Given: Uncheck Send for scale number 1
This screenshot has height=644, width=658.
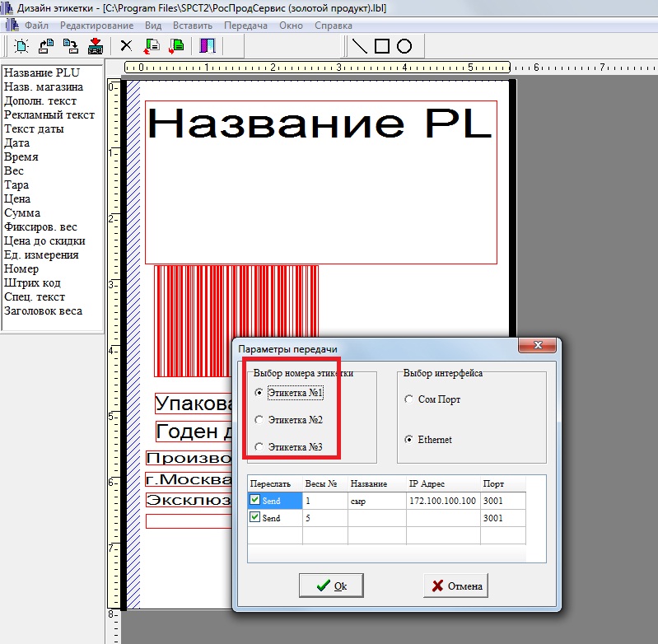Looking at the screenshot, I should pyautogui.click(x=255, y=501).
